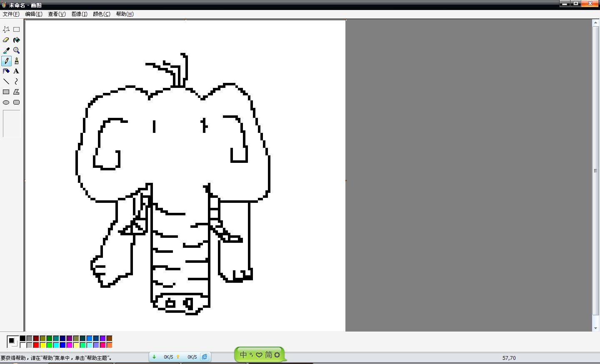
Task: Pick the straight Line tool
Action: (x=6, y=82)
